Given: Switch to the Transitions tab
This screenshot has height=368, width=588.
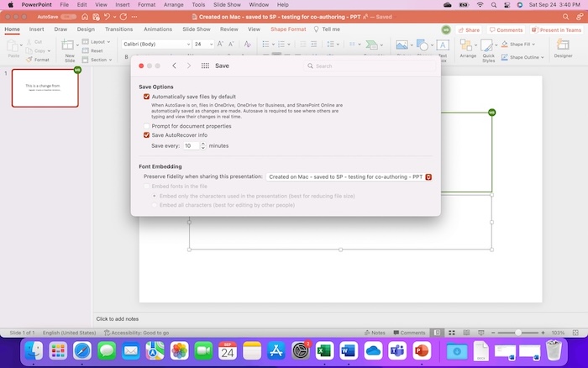Looking at the screenshot, I should pyautogui.click(x=119, y=29).
